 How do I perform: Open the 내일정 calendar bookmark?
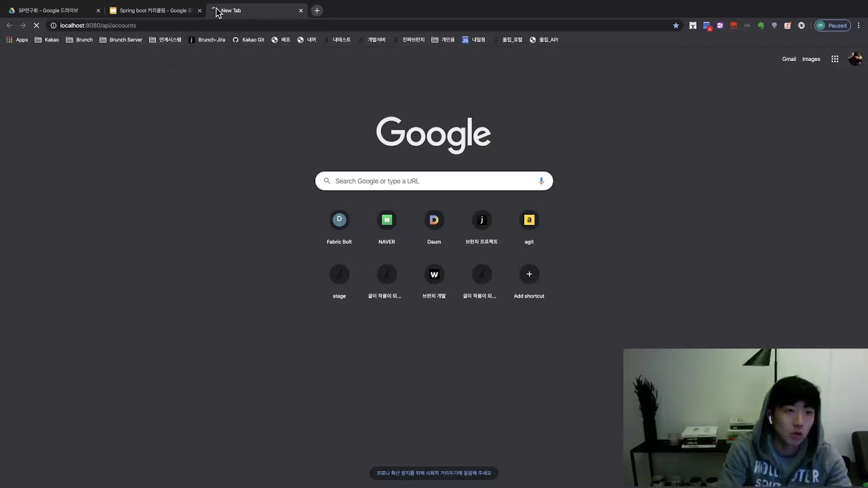[473, 40]
